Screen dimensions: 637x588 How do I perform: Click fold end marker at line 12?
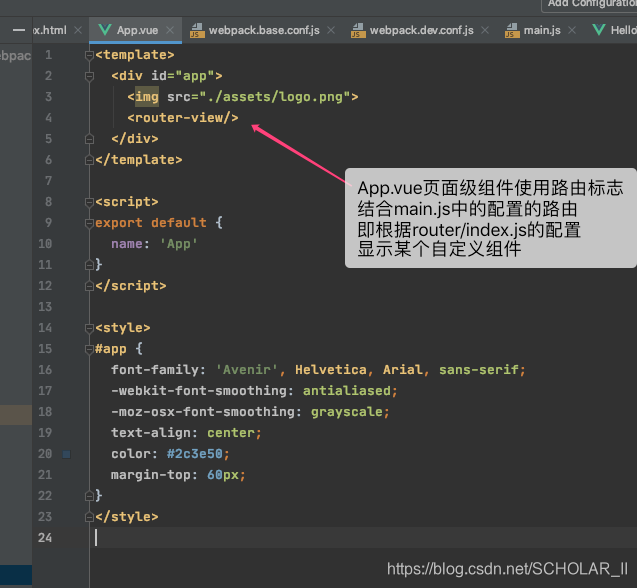coord(89,286)
